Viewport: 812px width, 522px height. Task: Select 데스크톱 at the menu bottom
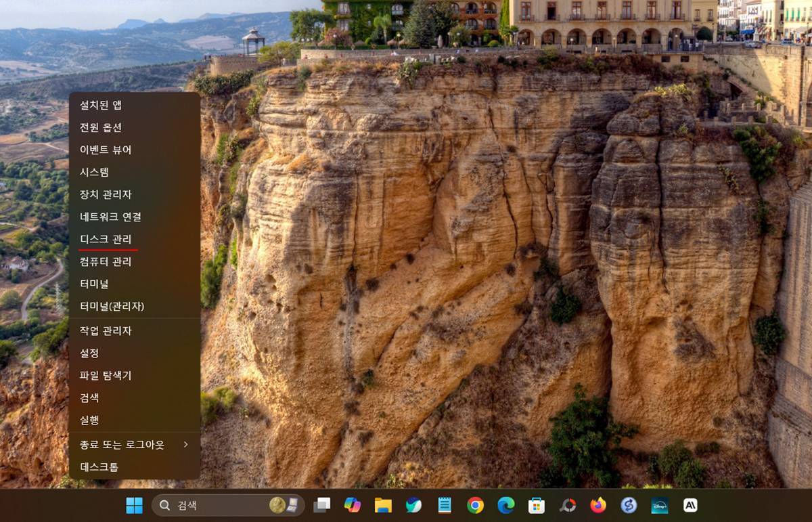click(x=135, y=467)
